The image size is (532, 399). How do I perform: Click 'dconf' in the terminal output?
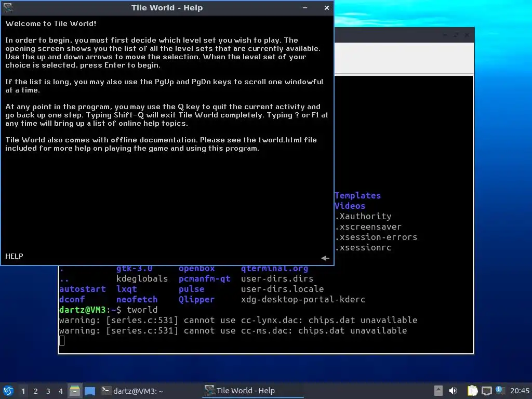(x=72, y=299)
